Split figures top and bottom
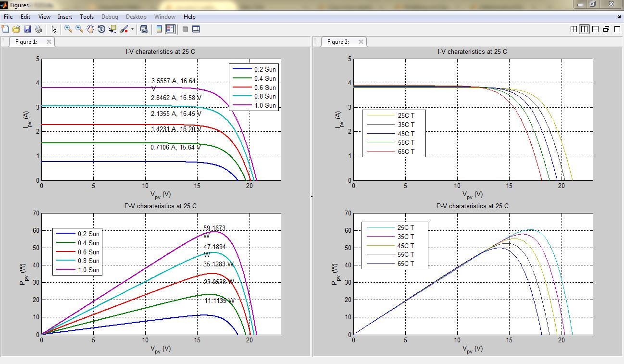Image resolution: width=624 pixels, height=364 pixels. tap(595, 29)
